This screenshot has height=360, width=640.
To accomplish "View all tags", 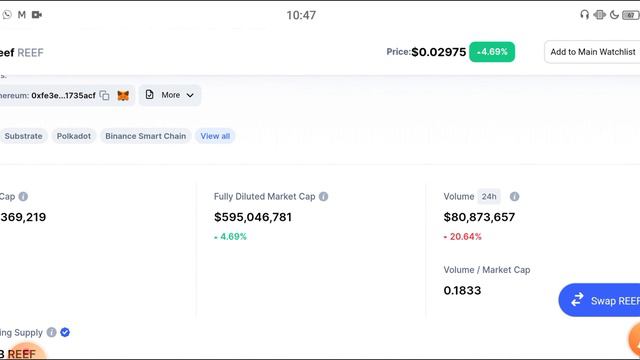I will pos(215,136).
